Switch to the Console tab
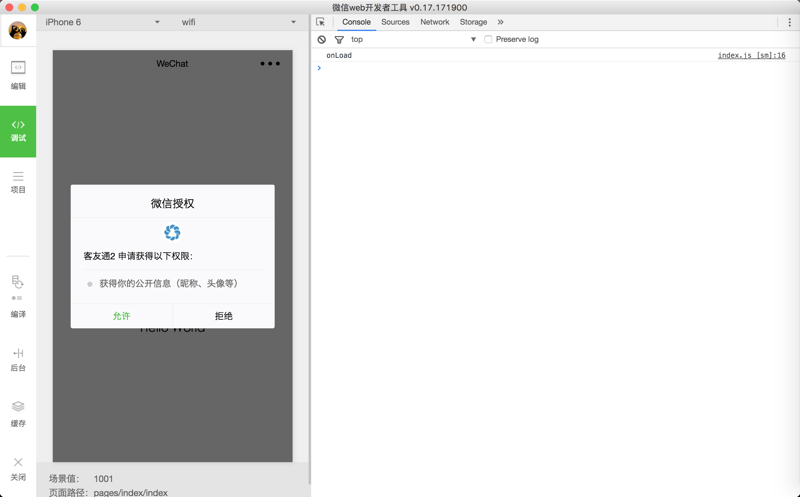 [x=356, y=22]
